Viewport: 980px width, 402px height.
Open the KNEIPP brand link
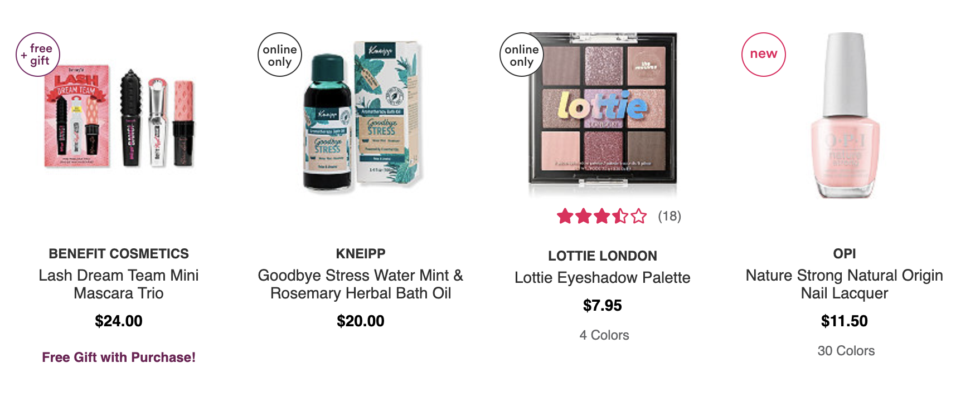point(361,254)
